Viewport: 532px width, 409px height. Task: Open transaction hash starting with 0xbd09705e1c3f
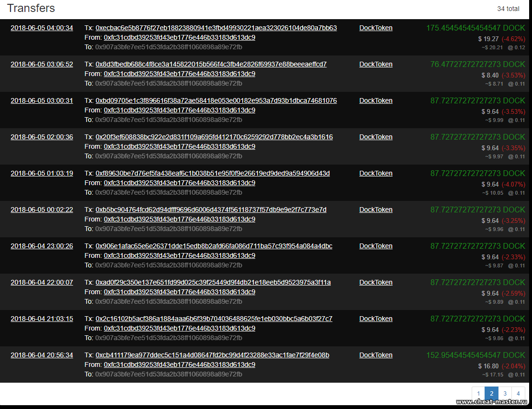click(x=216, y=100)
